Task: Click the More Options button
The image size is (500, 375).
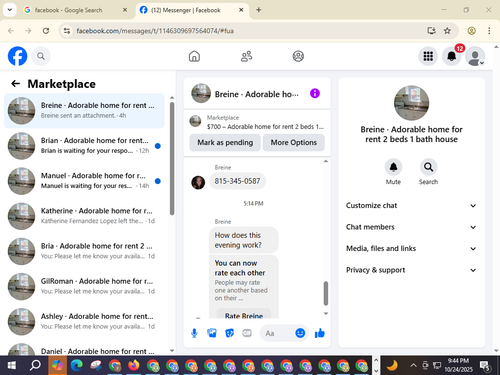Action: click(294, 142)
